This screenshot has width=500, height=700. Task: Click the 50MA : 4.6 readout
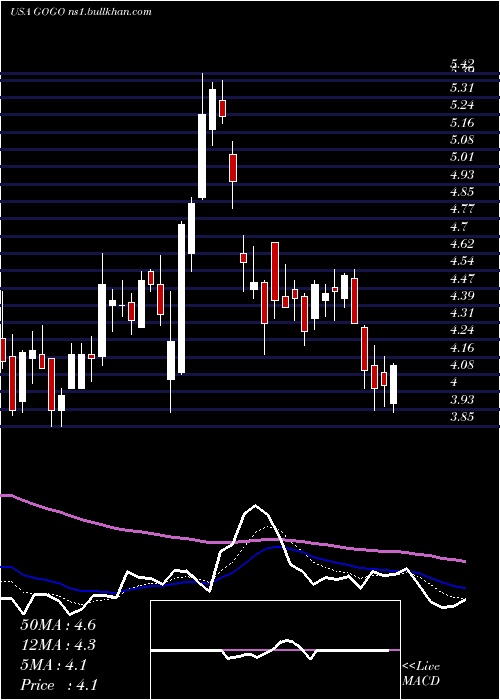click(x=58, y=625)
